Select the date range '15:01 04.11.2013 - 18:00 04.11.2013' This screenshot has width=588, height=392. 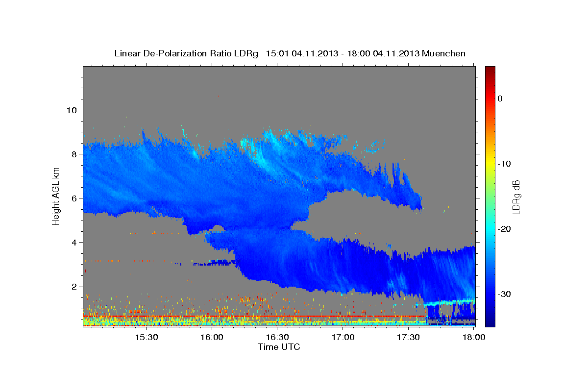coord(343,53)
